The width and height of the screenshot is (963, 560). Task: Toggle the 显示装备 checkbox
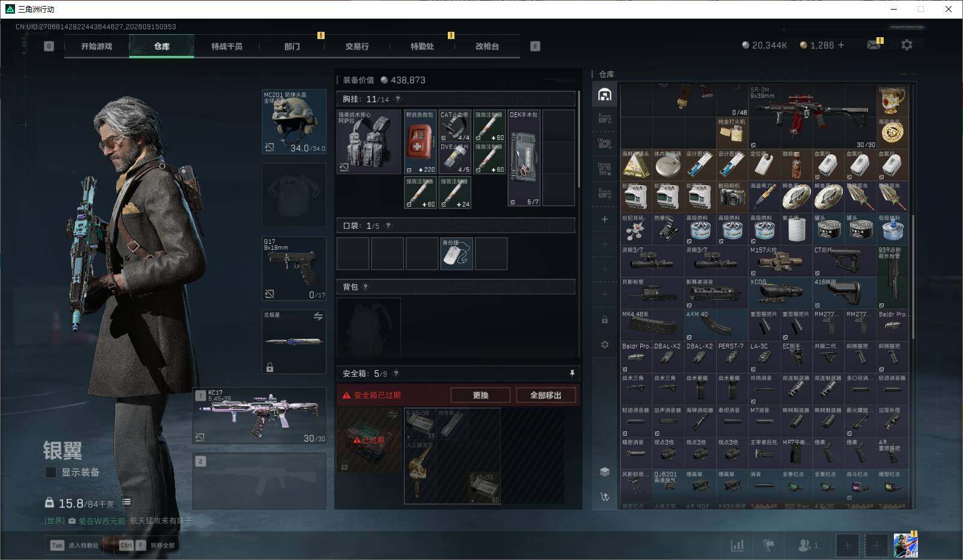click(x=51, y=472)
